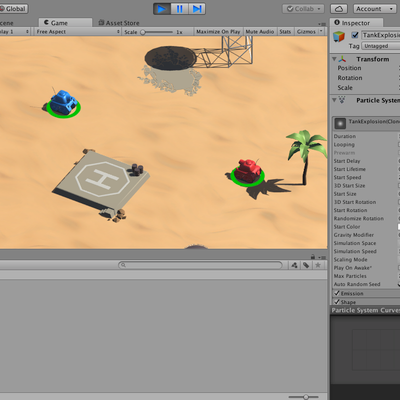Click the Max Particles property label
This screenshot has height=400, width=400.
click(x=350, y=276)
